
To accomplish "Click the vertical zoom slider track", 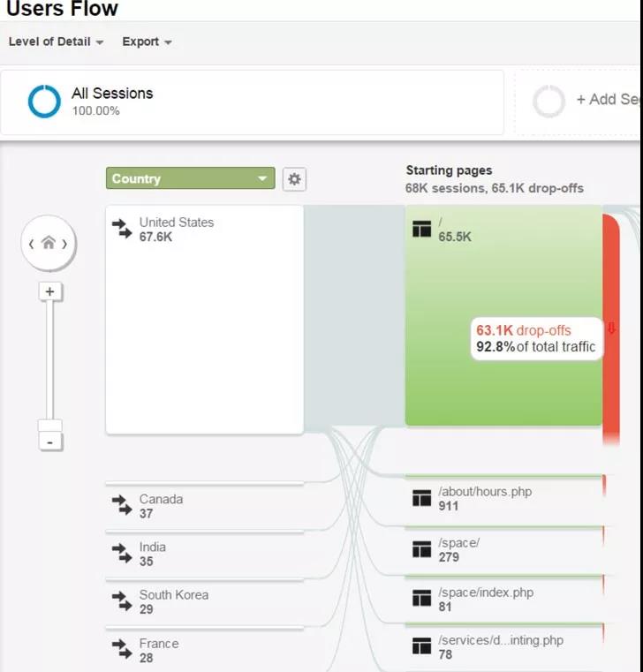I will 50,360.
